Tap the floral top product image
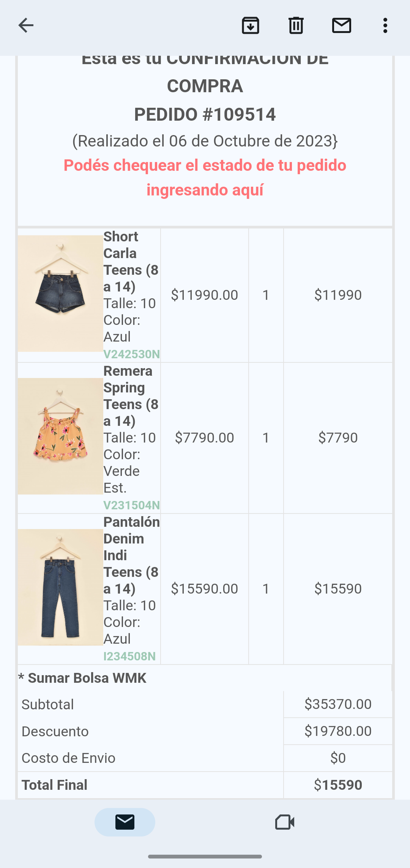 [x=60, y=436]
